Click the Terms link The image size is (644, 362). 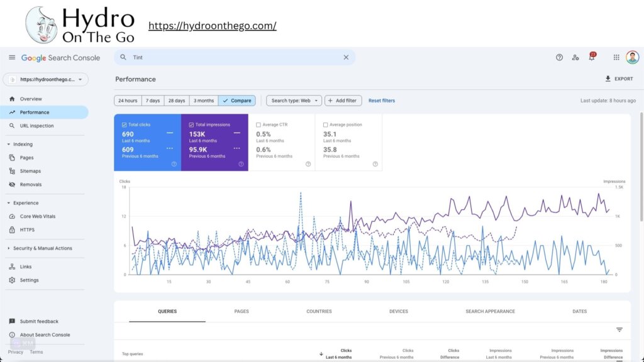(x=36, y=352)
